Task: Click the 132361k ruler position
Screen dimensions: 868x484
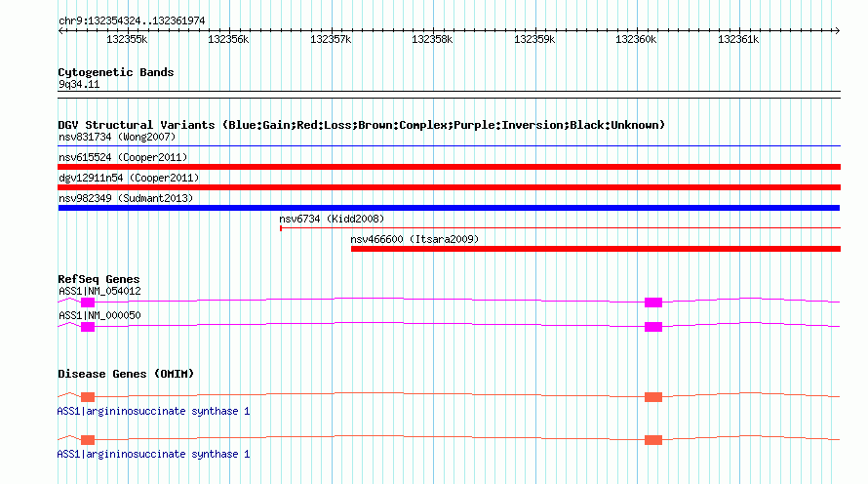Action: [738, 40]
